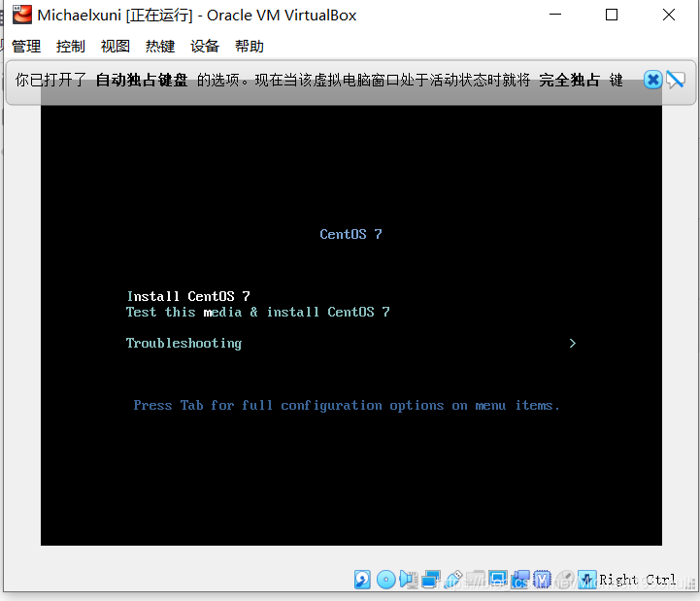Viewport: 700px width, 601px height.
Task: Click the audio status icon
Action: point(409,580)
